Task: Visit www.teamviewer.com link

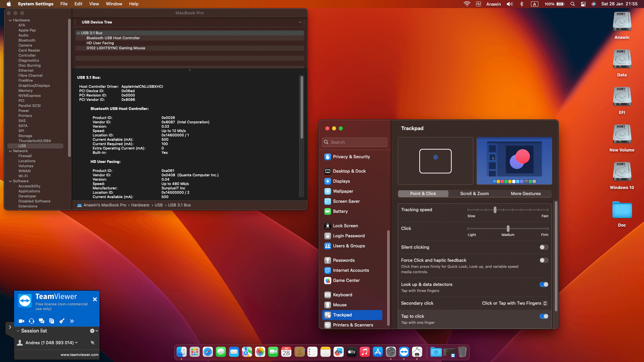Action: coord(79,354)
